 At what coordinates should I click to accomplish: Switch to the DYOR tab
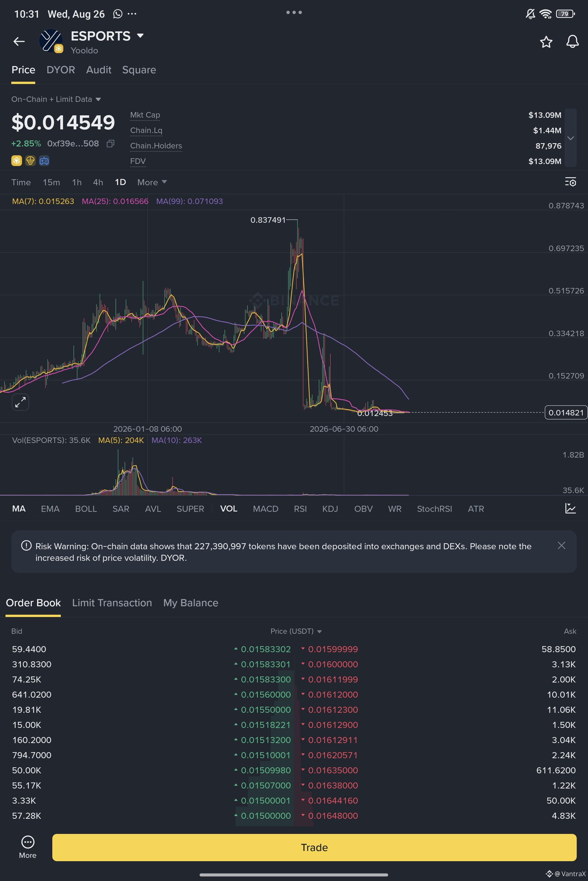[61, 70]
